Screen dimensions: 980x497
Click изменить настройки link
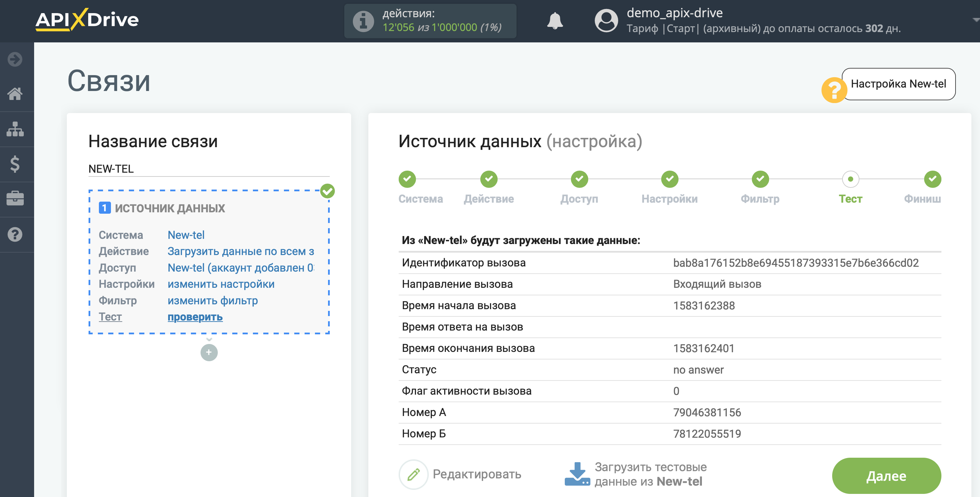[221, 284]
